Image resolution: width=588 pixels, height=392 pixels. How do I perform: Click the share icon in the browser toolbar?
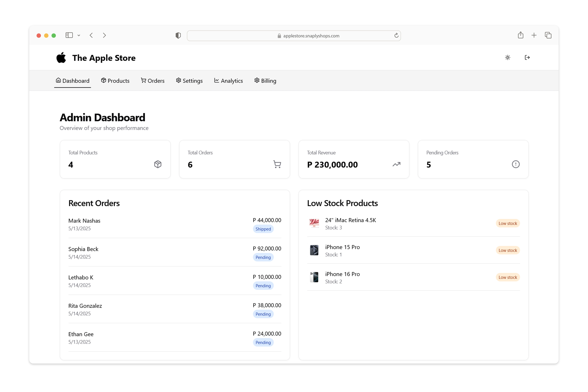[521, 35]
